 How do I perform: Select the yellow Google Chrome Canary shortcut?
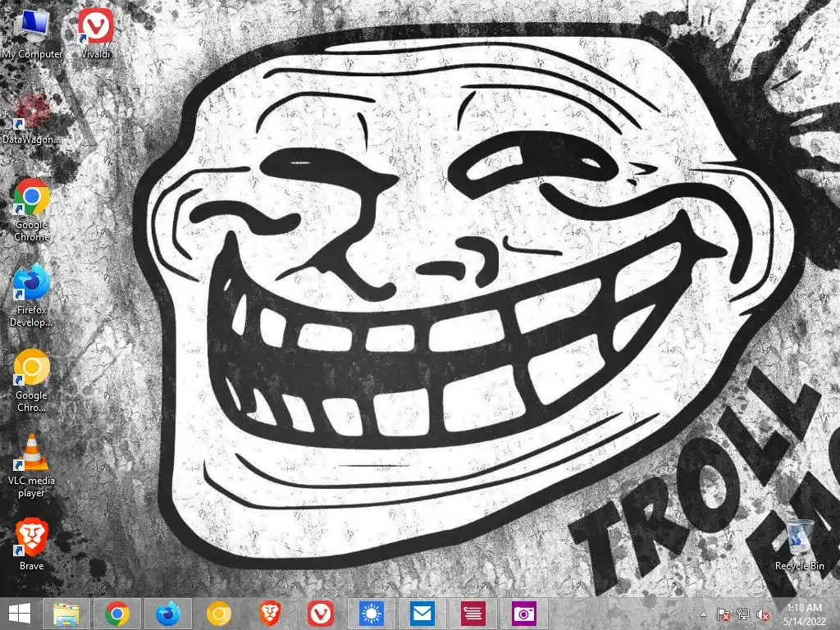tap(31, 381)
